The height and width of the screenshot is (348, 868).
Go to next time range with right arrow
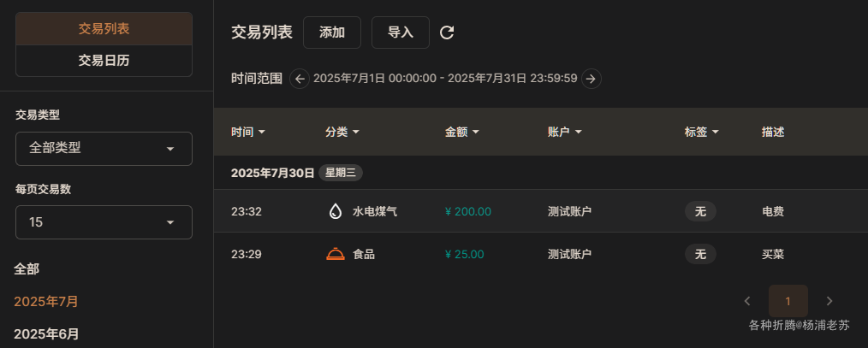click(x=592, y=79)
